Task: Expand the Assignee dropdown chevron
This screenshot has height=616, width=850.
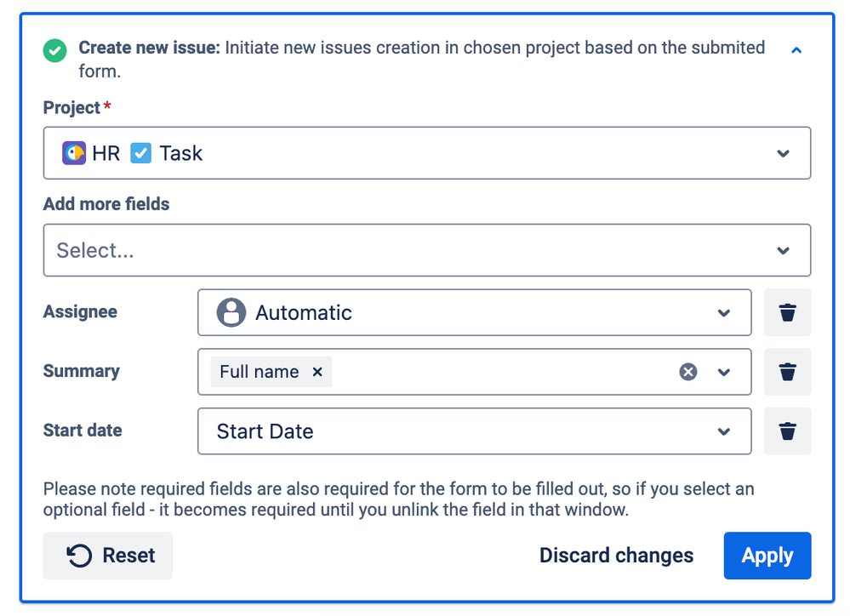Action: click(x=724, y=313)
